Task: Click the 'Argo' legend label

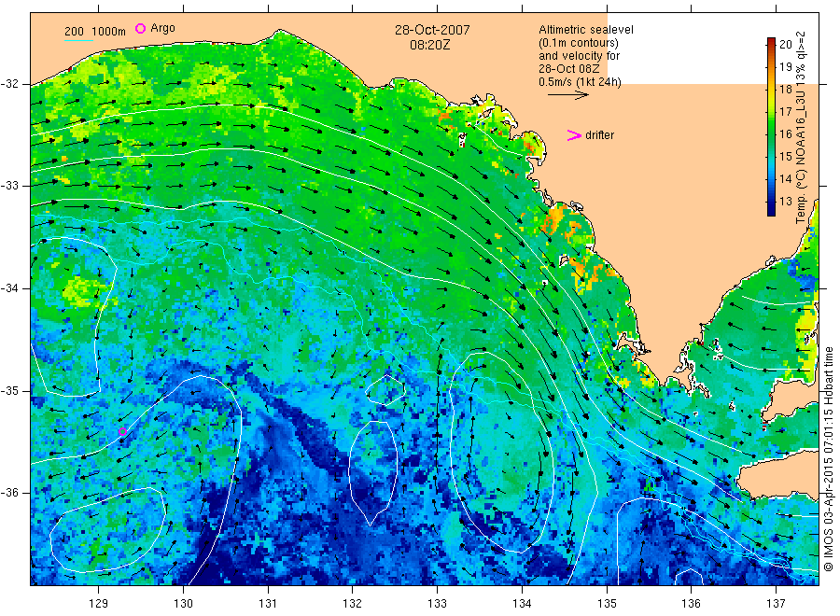Action: 162,28
